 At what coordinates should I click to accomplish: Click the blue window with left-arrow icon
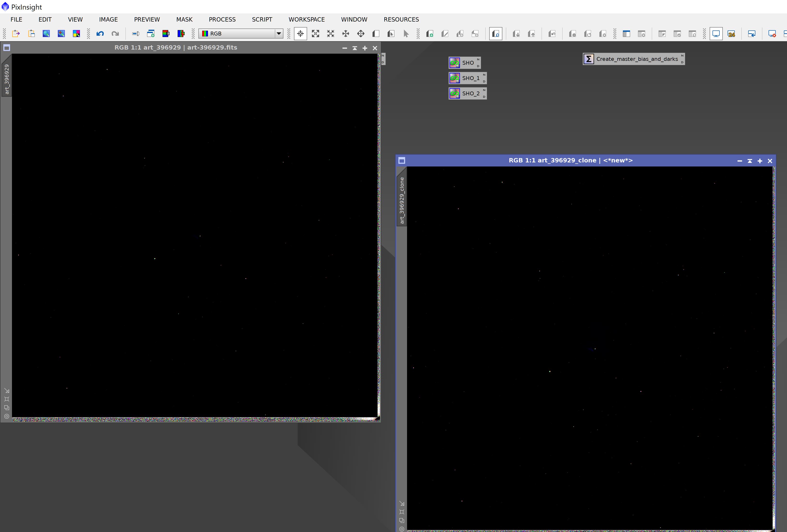tap(752, 34)
